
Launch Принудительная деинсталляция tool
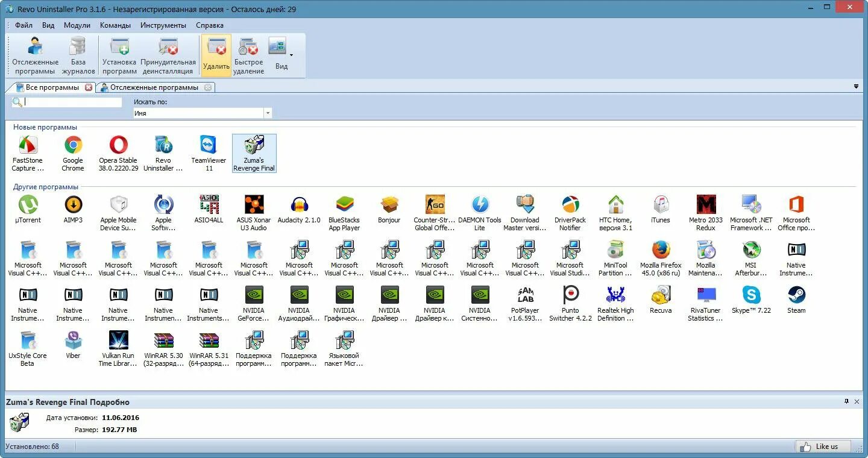(168, 55)
